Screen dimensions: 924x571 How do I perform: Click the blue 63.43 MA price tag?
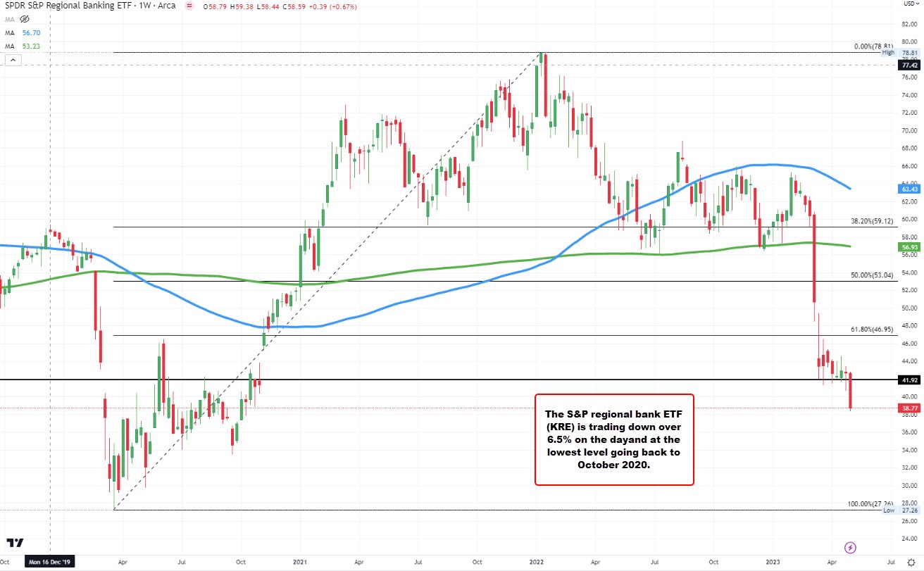[x=908, y=189]
